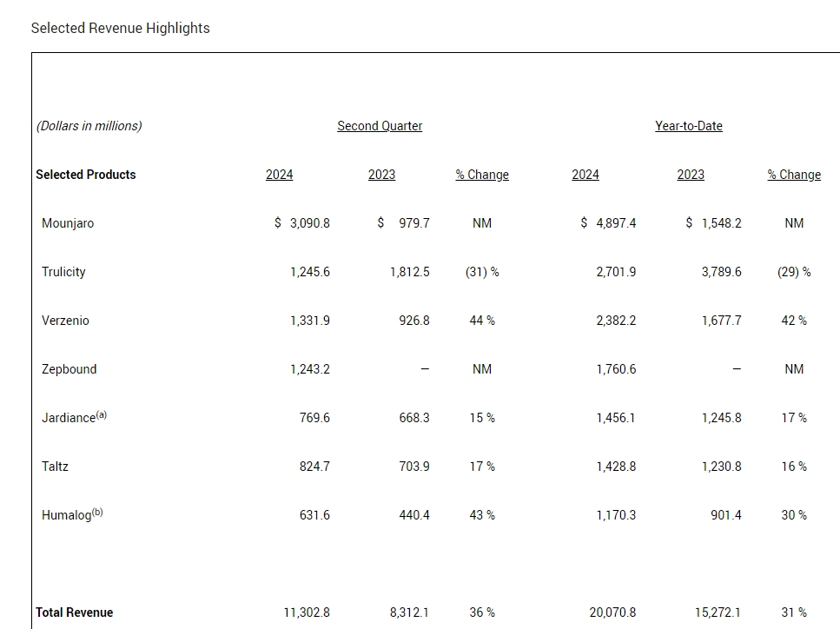Click Verzenio's 42 % change
840x629 pixels.
(794, 321)
